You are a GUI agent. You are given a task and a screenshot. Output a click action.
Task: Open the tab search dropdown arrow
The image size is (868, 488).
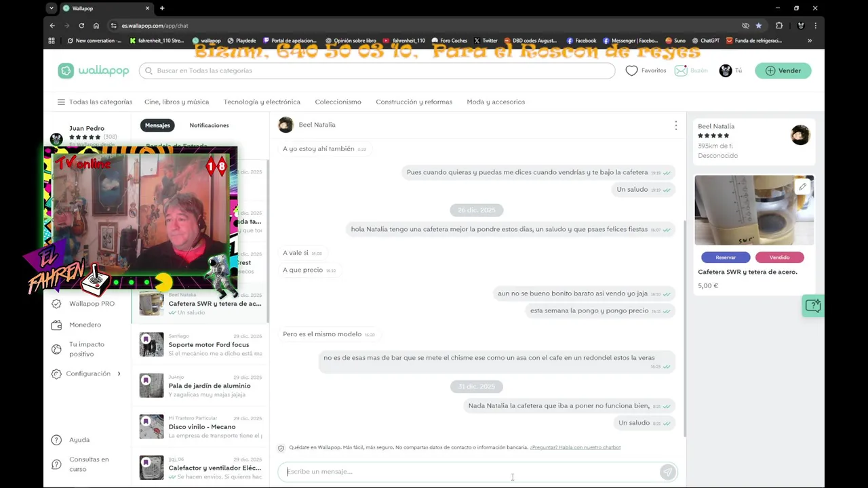52,8
